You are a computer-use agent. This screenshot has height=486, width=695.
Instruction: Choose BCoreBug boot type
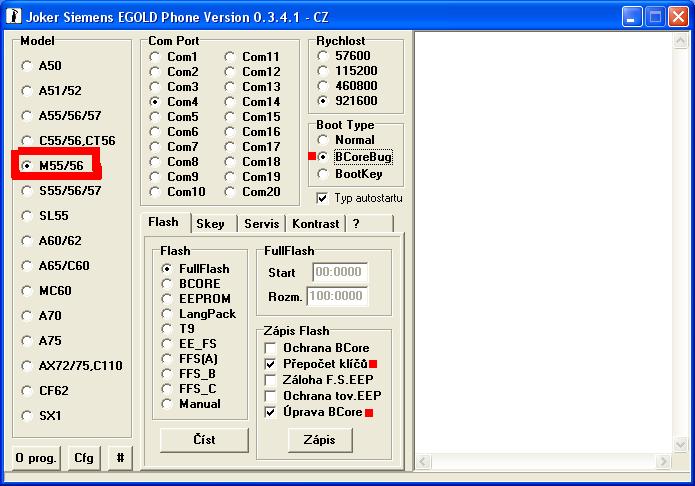[x=323, y=157]
